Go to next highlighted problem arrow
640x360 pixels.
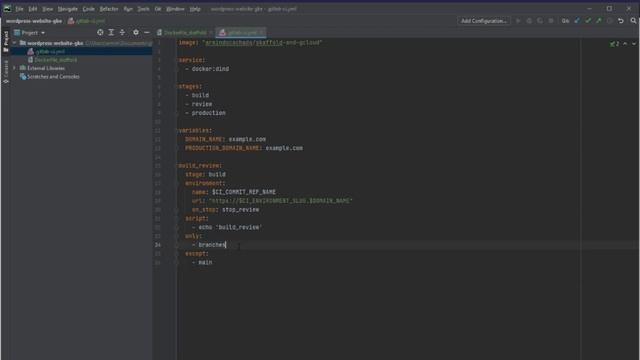634,43
